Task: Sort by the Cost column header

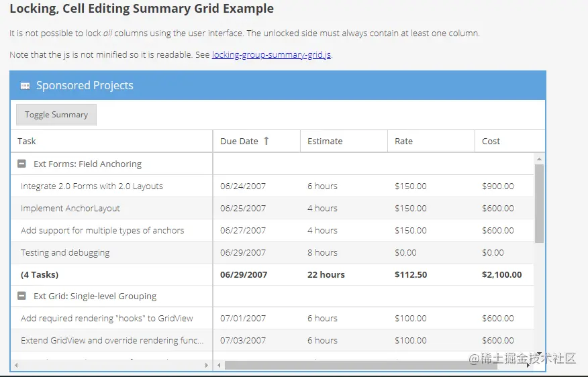Action: 510,142
